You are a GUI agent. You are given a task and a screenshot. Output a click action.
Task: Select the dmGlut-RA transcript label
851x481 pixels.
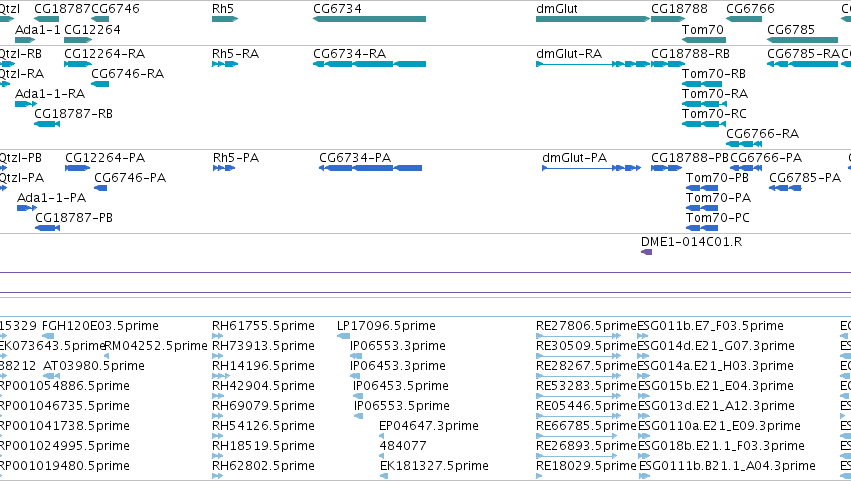569,54
